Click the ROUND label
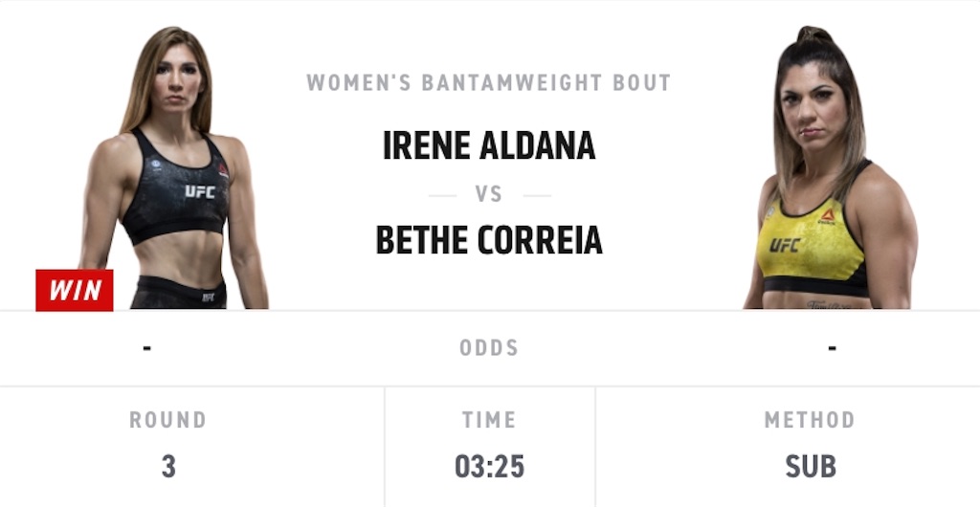The image size is (980, 507). pos(167,420)
